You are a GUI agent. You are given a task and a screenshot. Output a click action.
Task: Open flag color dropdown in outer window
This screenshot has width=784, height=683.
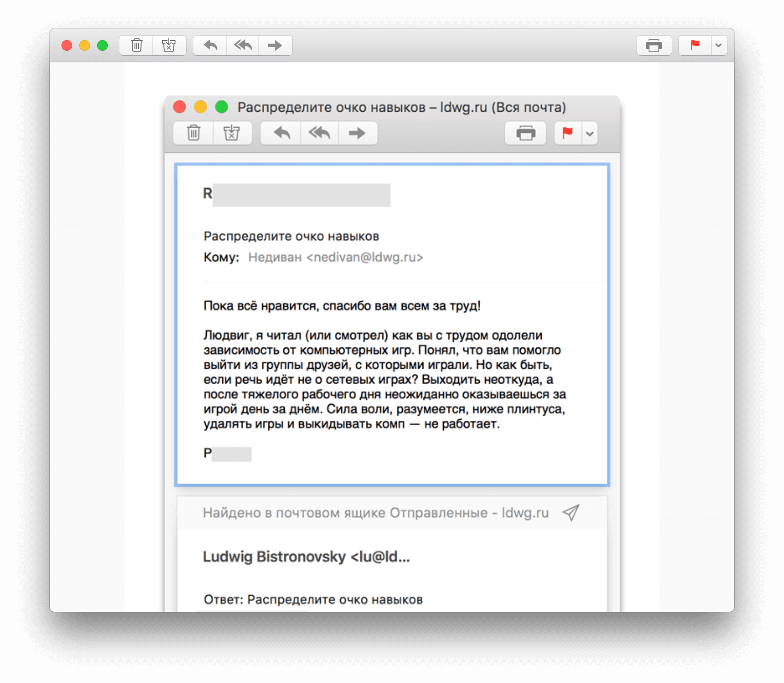point(719,45)
